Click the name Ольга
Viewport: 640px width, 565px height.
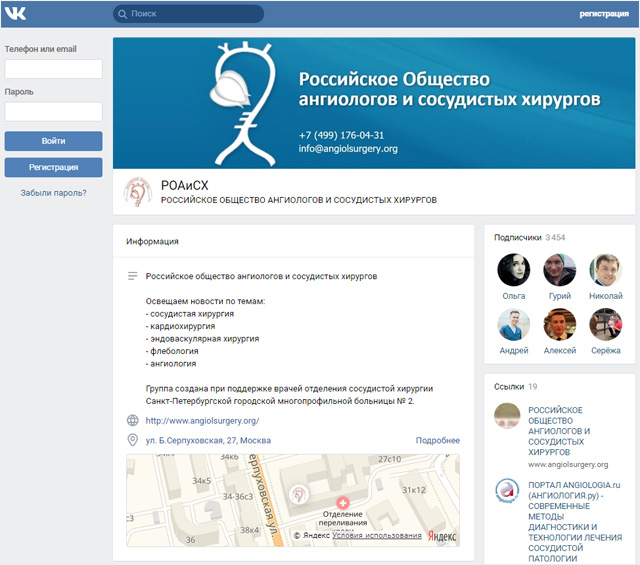pyautogui.click(x=513, y=296)
